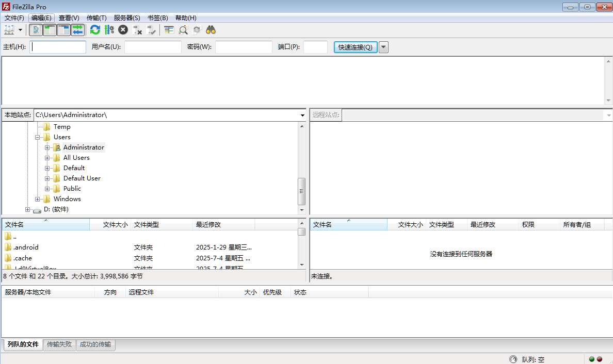613x364 pixels.
Task: Expand the Administrator folder node
Action: 47,147
